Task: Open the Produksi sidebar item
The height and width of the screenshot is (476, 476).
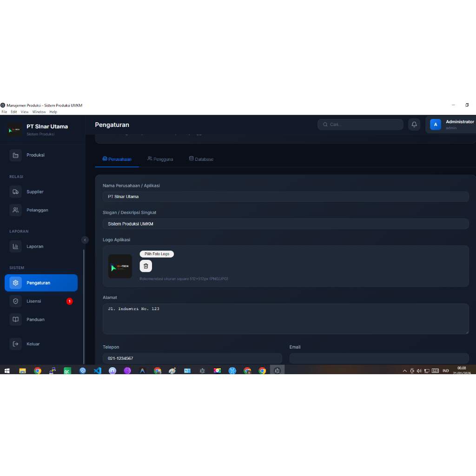Action: [x=41, y=155]
